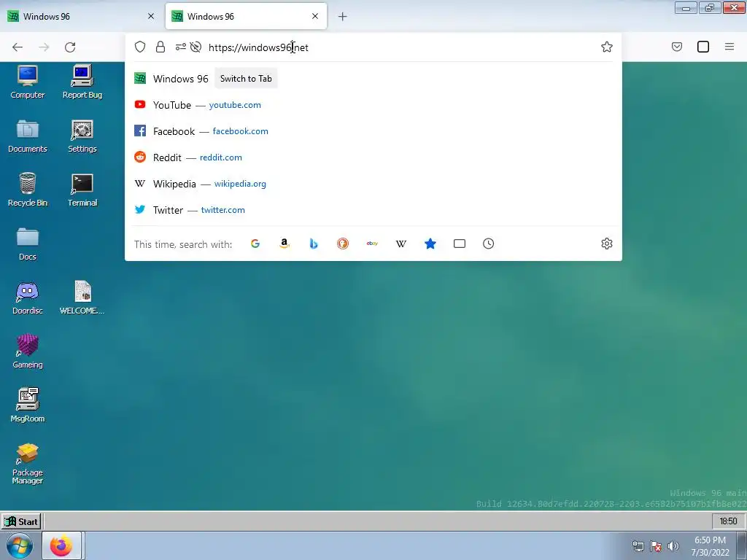
Task: Close the second Windows 96 tab
Action: (315, 16)
